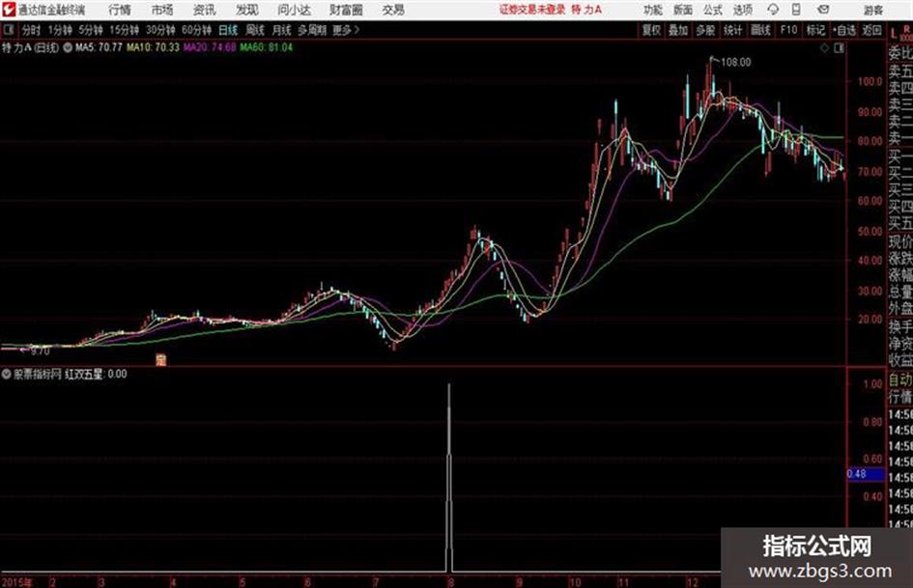Expand the 更多 periods list

point(346,30)
